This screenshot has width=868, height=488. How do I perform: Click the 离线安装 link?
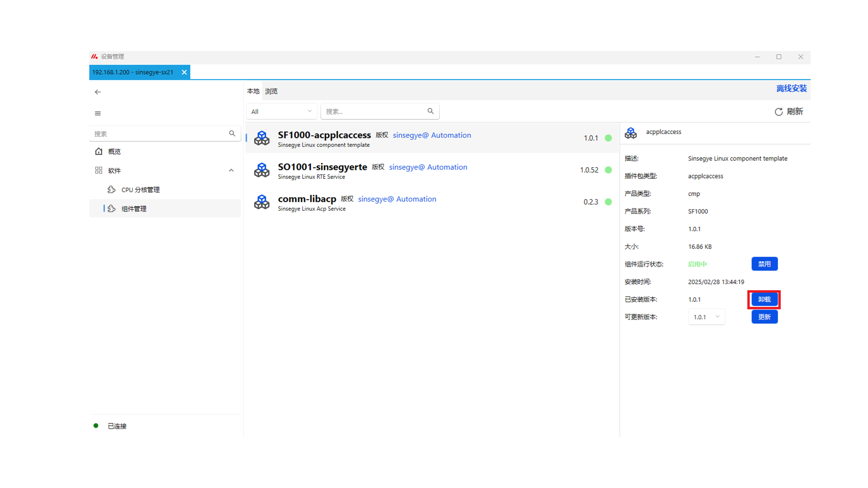coord(792,89)
